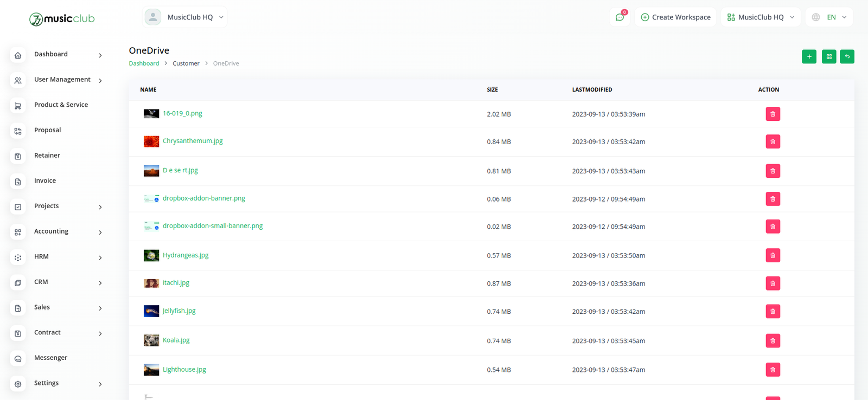
Task: Click the Sales sidebar icon
Action: tap(18, 308)
